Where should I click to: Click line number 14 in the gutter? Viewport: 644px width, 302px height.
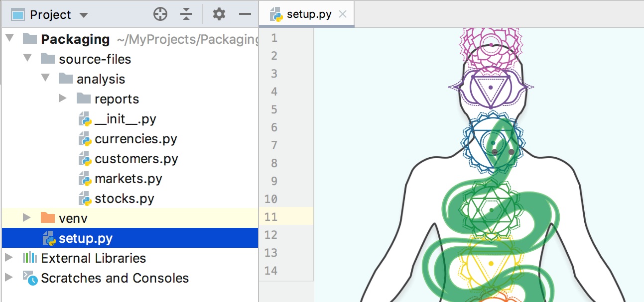point(271,271)
